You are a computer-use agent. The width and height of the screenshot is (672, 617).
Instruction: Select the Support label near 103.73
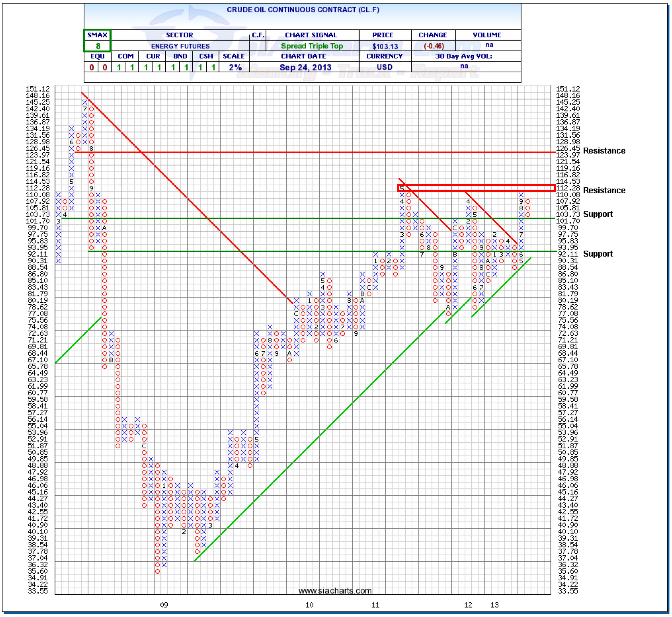coord(597,214)
